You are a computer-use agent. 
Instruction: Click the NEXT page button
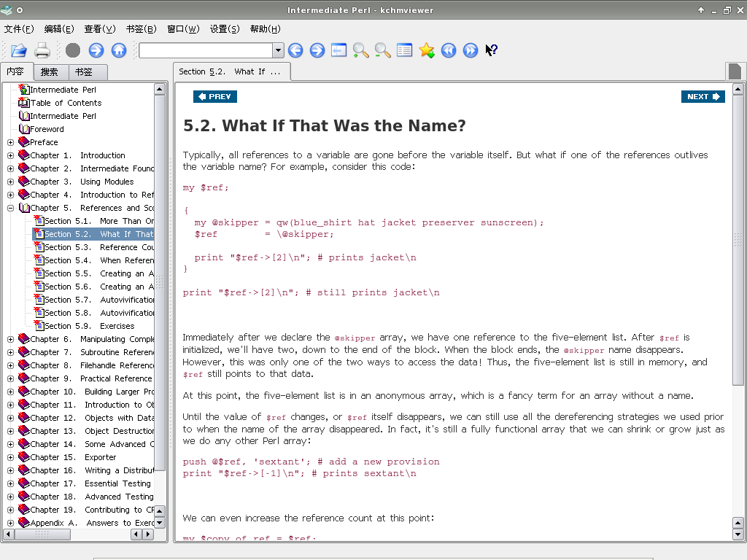pyautogui.click(x=703, y=97)
